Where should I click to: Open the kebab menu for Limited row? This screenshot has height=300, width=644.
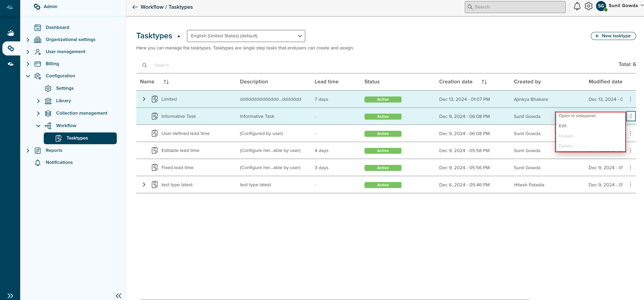pyautogui.click(x=630, y=99)
